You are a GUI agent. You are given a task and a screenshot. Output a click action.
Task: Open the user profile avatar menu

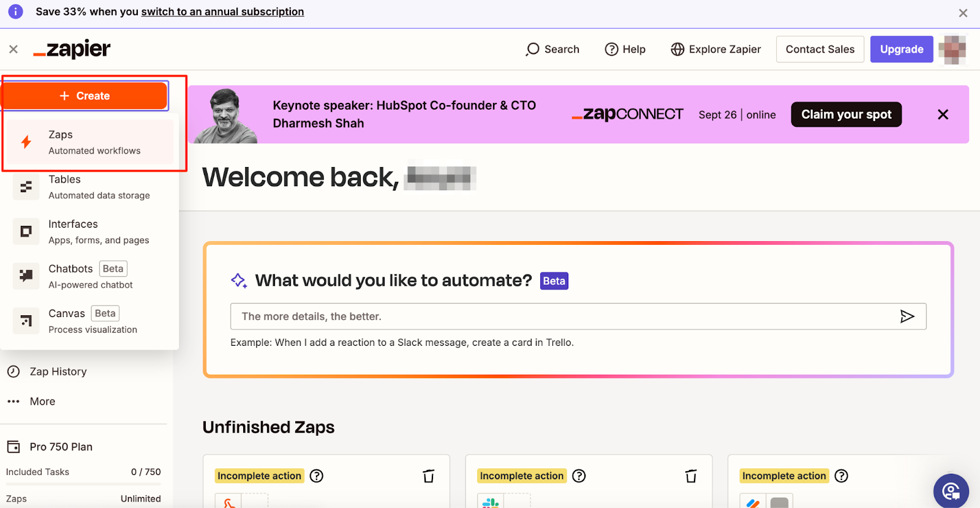click(952, 49)
